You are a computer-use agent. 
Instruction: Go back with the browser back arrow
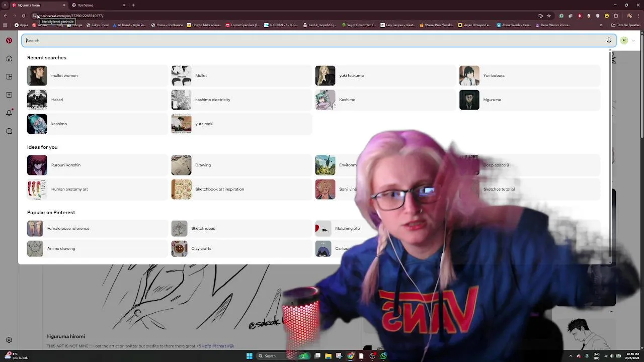pos(5,16)
